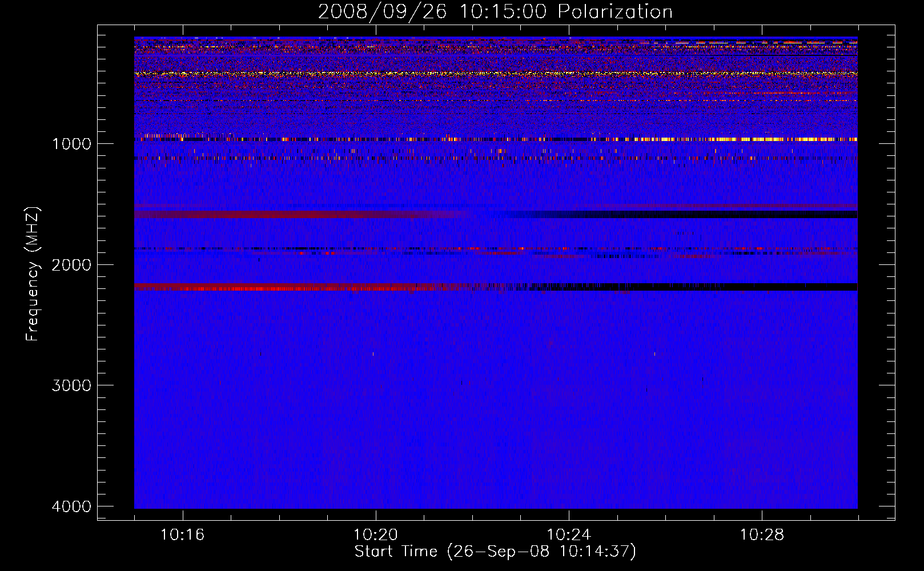This screenshot has height=571, width=924.
Task: Select the 1000 frequency tick label
Action: [71, 144]
